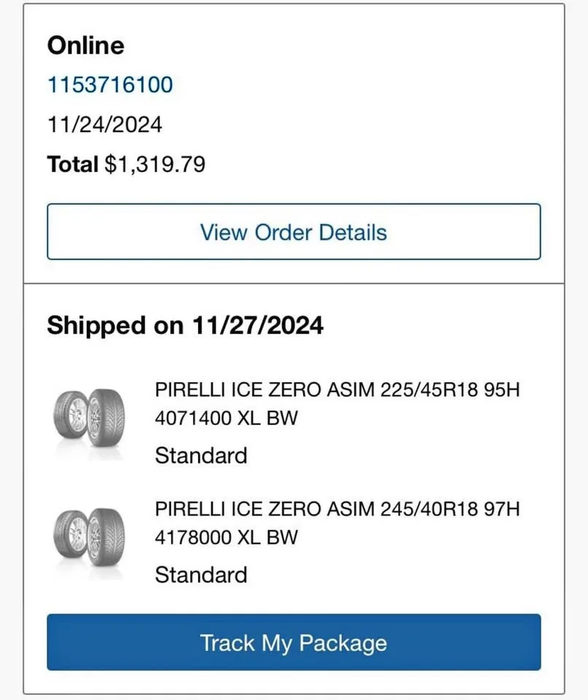Click inside the Track My Package button text
This screenshot has width=588, height=700.
point(293,642)
